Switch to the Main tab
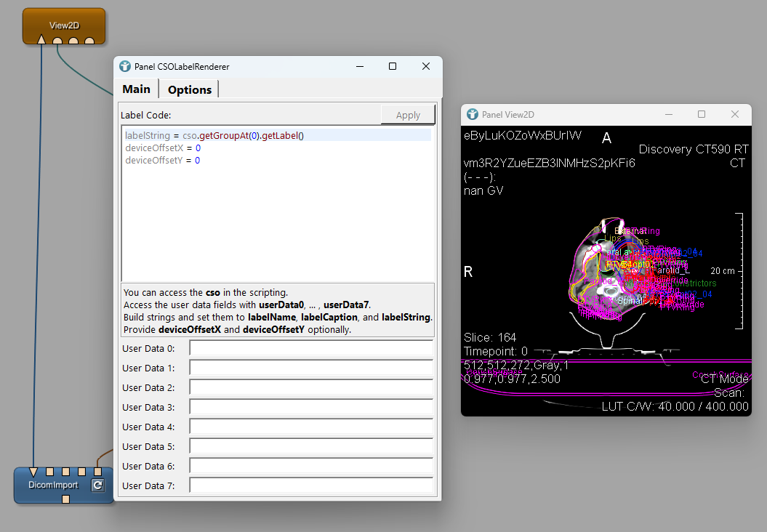The height and width of the screenshot is (532, 767). point(136,89)
